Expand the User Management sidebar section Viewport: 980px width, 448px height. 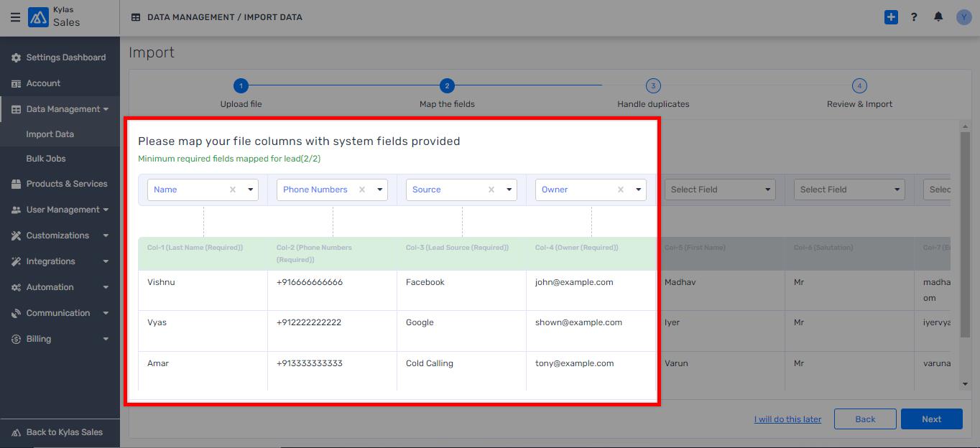tap(106, 210)
